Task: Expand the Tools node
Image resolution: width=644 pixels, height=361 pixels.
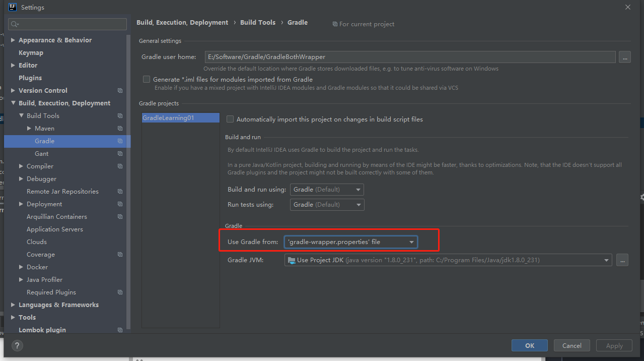Action: 13,318
